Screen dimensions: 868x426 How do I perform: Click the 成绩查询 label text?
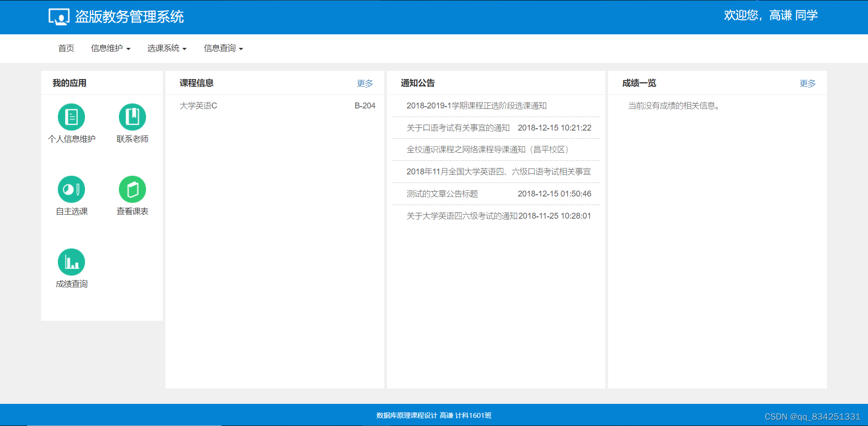72,284
